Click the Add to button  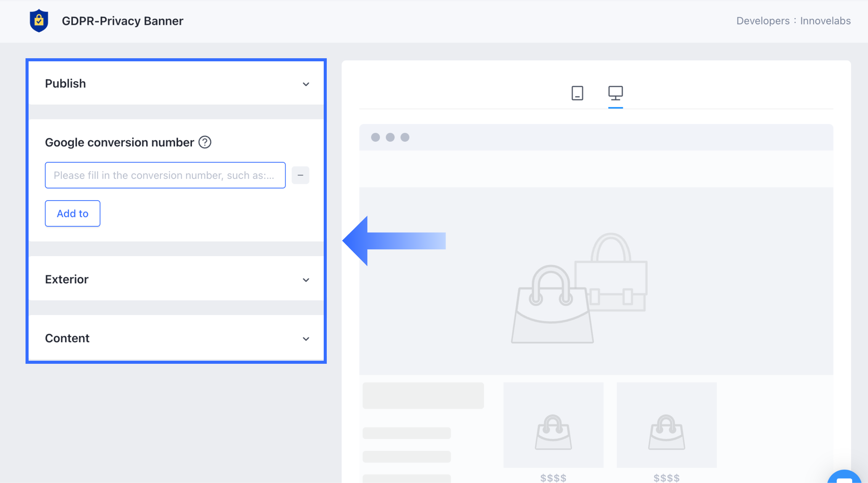tap(73, 214)
